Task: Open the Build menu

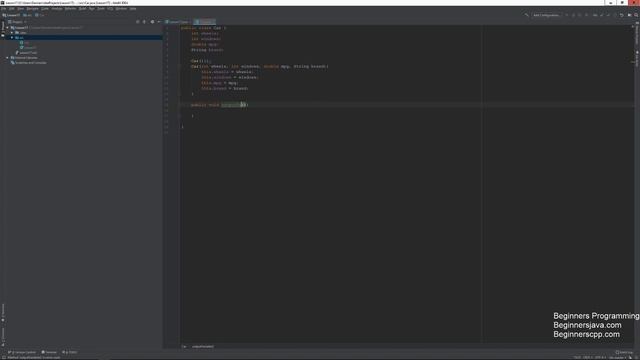Action: tap(82, 9)
